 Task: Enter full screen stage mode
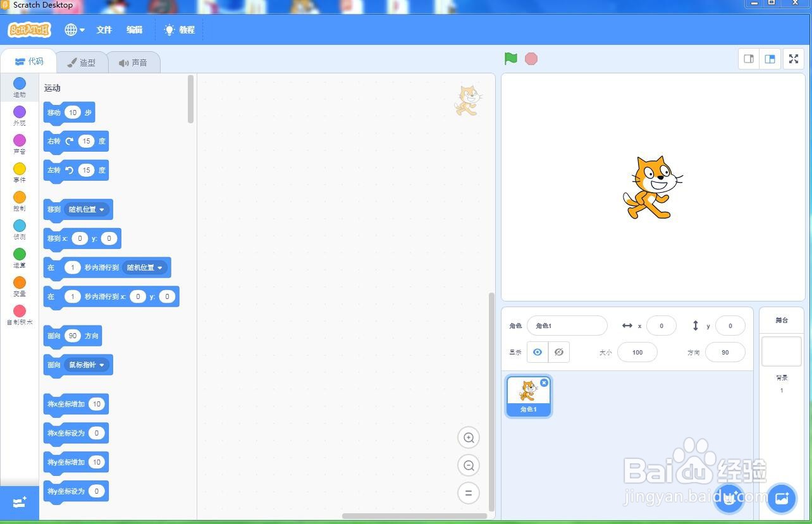[x=793, y=59]
